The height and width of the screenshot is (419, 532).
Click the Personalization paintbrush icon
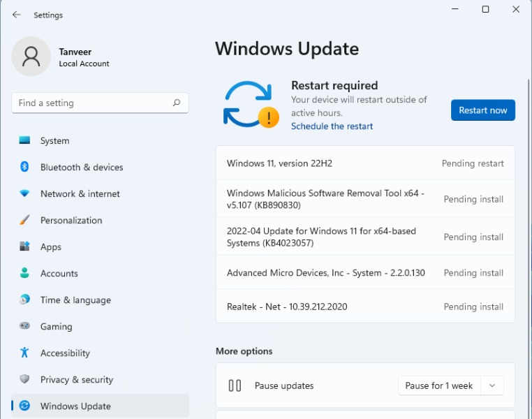click(x=24, y=220)
